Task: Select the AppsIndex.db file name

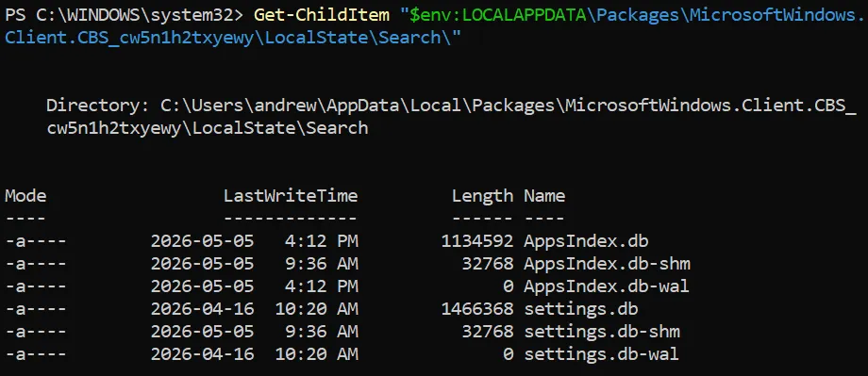Action: 586,241
